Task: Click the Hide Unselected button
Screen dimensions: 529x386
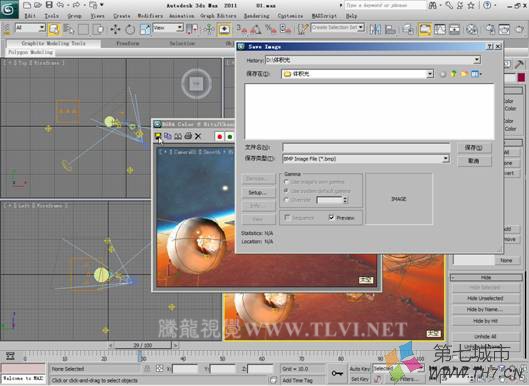Action: coord(485,298)
